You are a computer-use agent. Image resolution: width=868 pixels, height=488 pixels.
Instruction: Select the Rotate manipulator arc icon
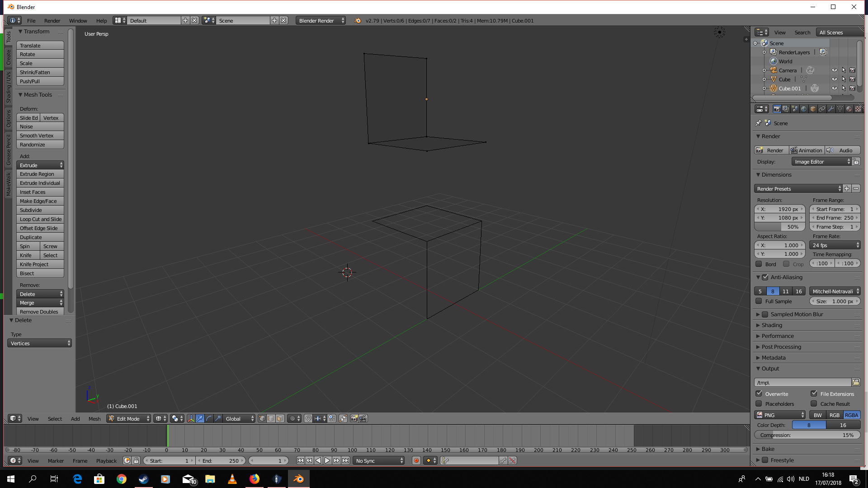click(209, 418)
